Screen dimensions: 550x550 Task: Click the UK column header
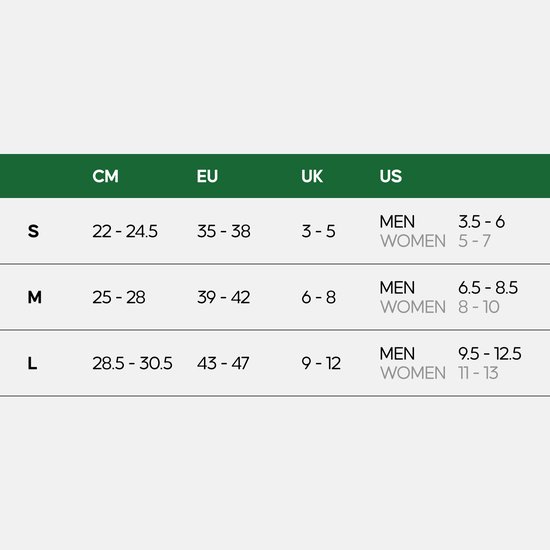pyautogui.click(x=311, y=176)
